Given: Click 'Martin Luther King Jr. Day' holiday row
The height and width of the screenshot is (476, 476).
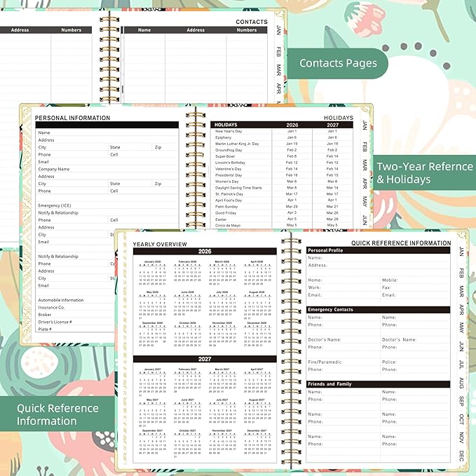Looking at the screenshot, I should [282, 144].
